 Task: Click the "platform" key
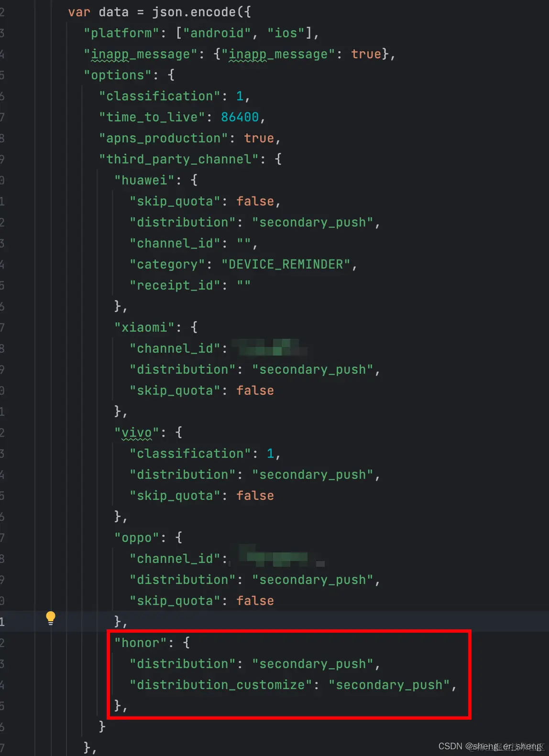coord(122,33)
